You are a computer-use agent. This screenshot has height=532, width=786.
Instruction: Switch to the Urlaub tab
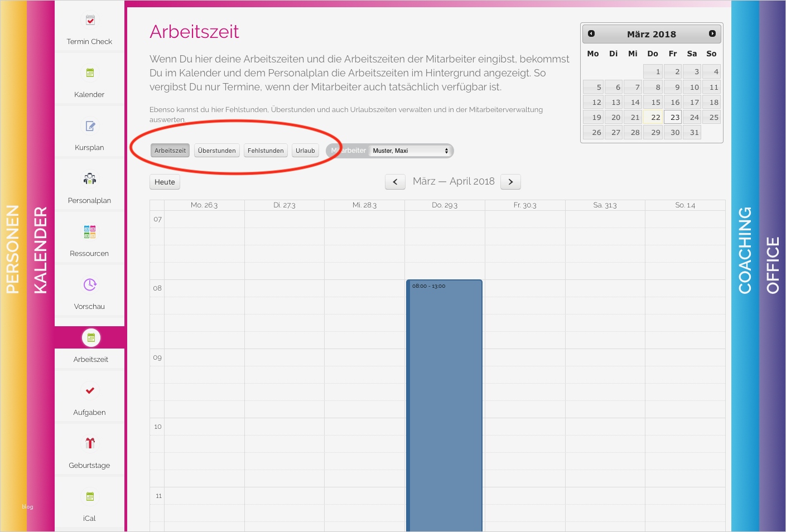tap(305, 151)
